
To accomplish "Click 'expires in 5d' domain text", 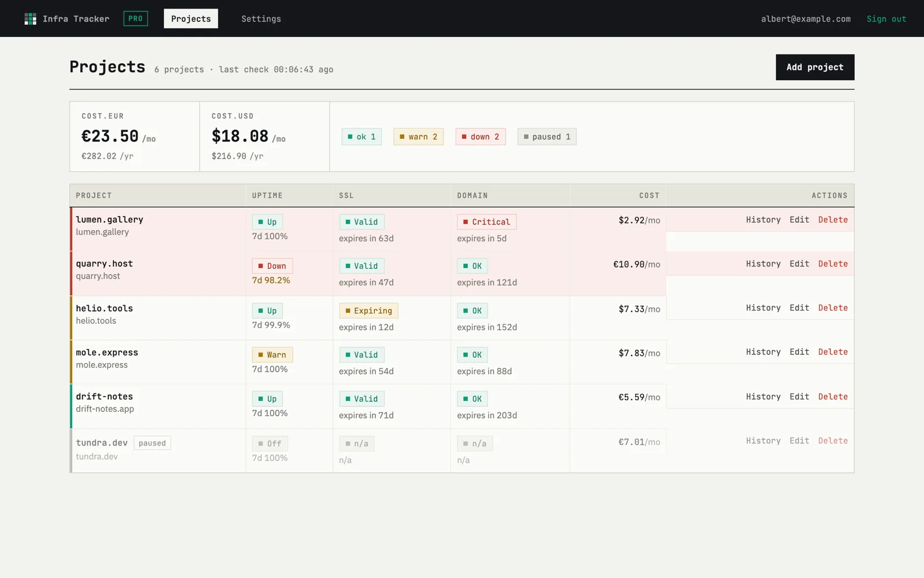I will point(482,238).
